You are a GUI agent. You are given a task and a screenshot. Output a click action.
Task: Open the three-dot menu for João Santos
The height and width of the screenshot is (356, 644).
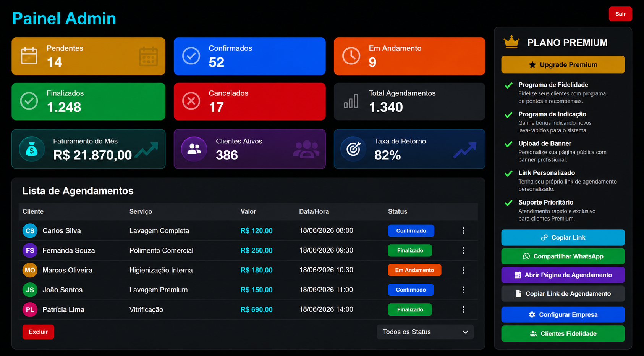click(463, 290)
